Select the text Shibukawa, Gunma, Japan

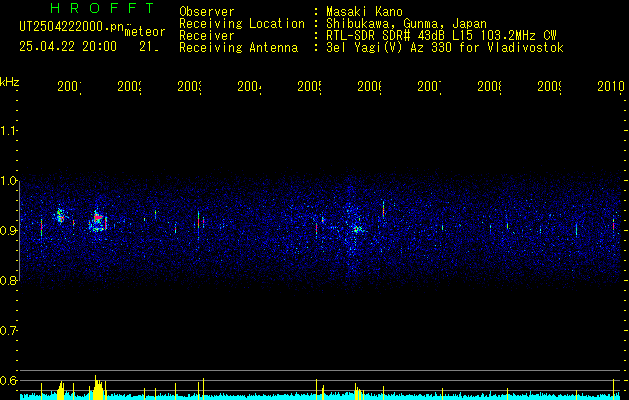tap(406, 24)
